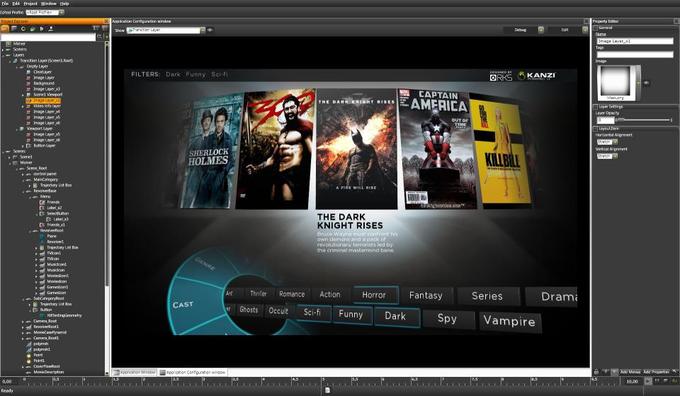Click the Horror genre button in the preview
The width and height of the screenshot is (680, 396).
pos(376,295)
